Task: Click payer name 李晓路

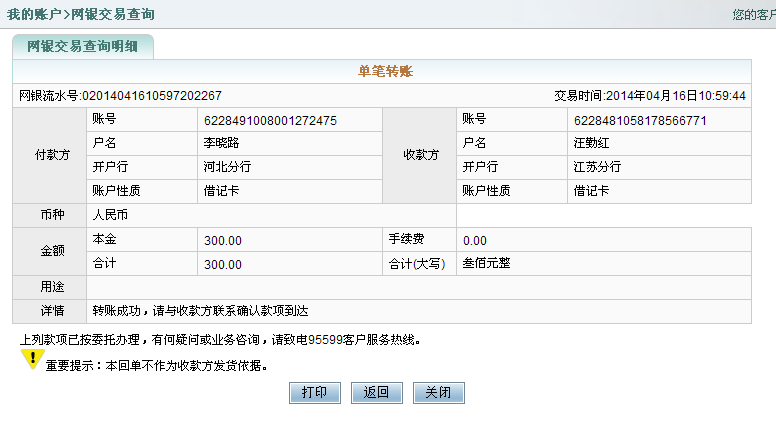Action: 223,143
